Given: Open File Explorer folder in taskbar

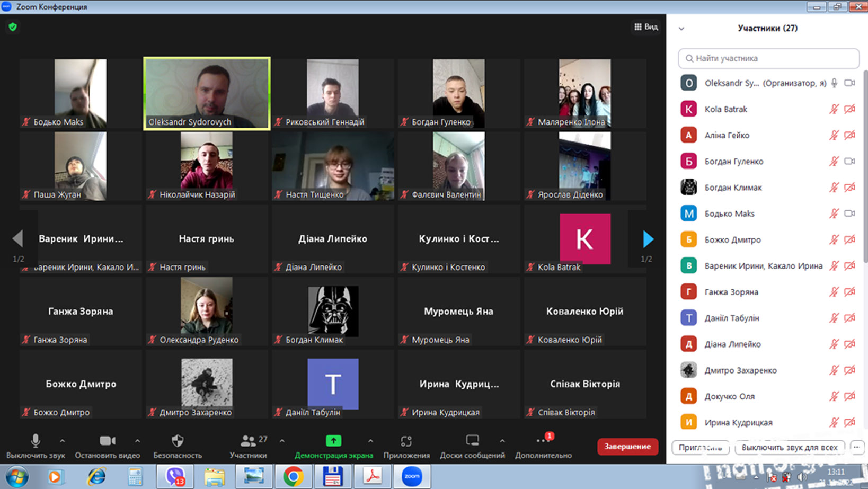Looking at the screenshot, I should [x=215, y=477].
